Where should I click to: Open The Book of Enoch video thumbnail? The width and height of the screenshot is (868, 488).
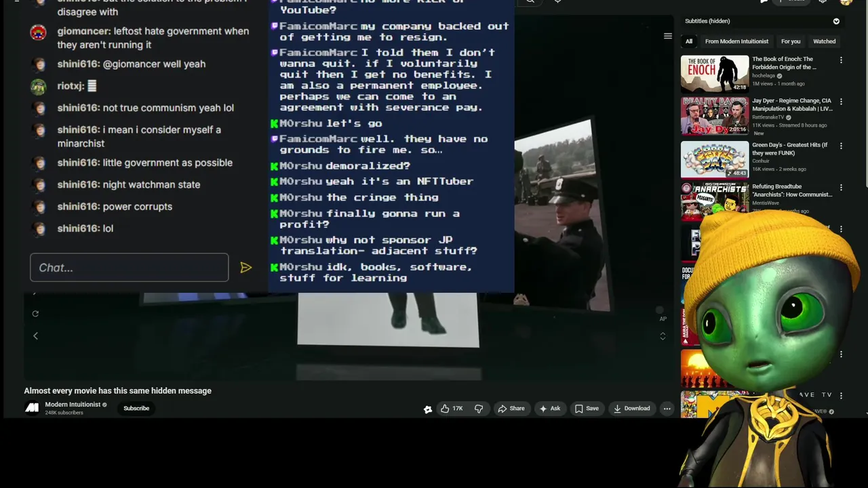[715, 74]
